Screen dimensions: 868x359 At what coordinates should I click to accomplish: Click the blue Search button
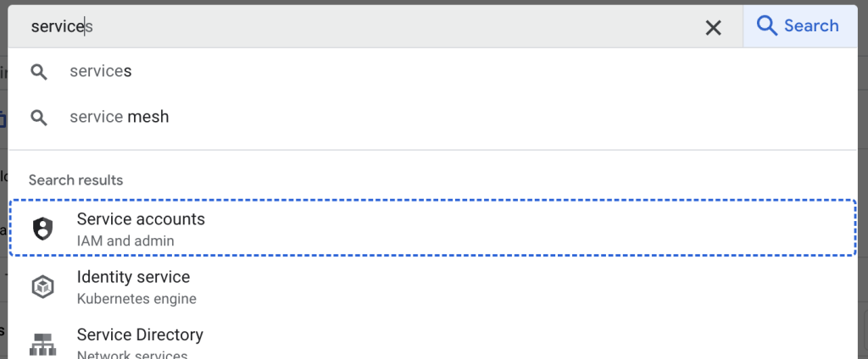click(x=800, y=26)
